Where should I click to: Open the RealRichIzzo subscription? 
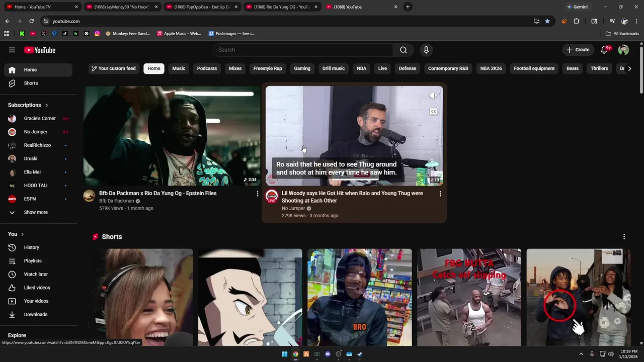click(x=38, y=145)
